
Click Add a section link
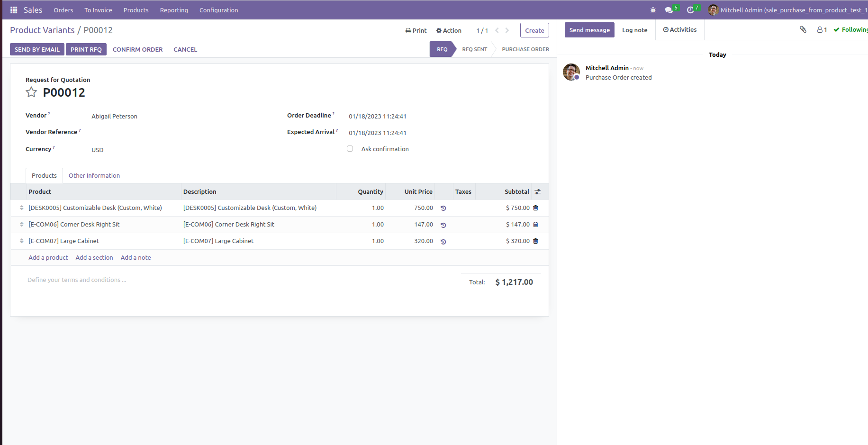94,258
